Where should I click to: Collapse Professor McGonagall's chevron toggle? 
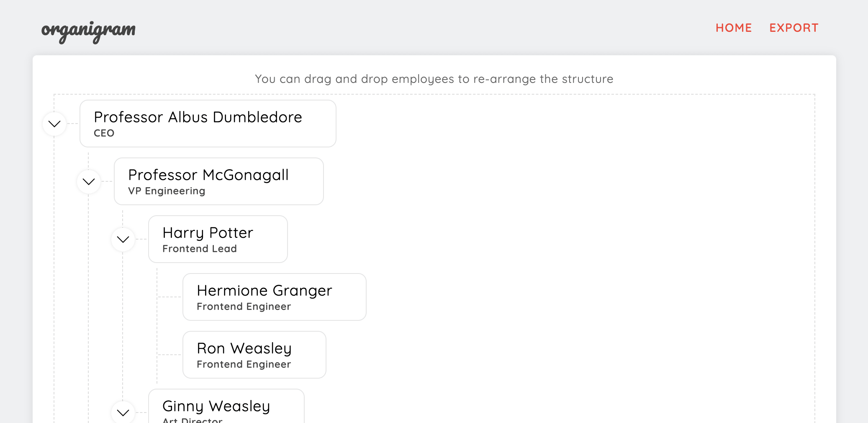tap(89, 181)
